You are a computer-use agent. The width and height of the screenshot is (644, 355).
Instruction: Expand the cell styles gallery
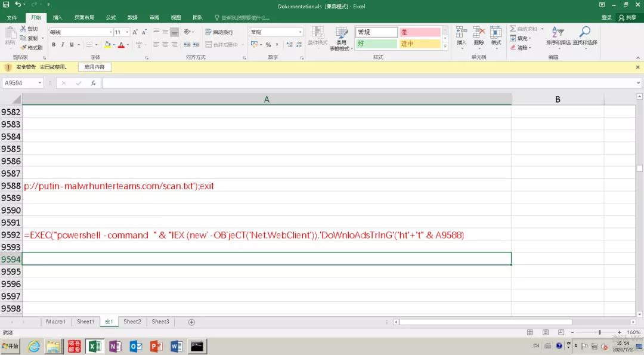coord(445,47)
